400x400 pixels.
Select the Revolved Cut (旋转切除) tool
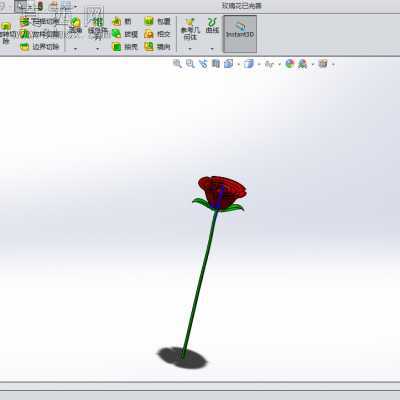(6, 33)
